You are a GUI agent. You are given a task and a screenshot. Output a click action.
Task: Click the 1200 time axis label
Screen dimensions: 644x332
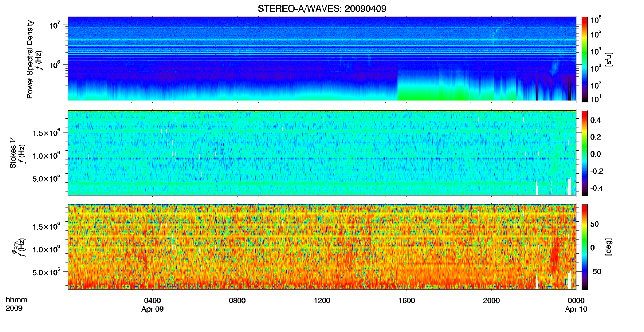point(322,301)
